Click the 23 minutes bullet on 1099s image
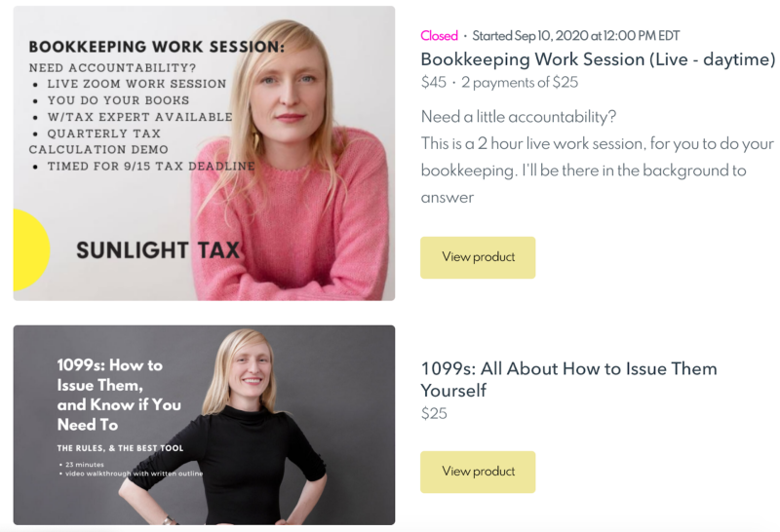 [x=84, y=465]
